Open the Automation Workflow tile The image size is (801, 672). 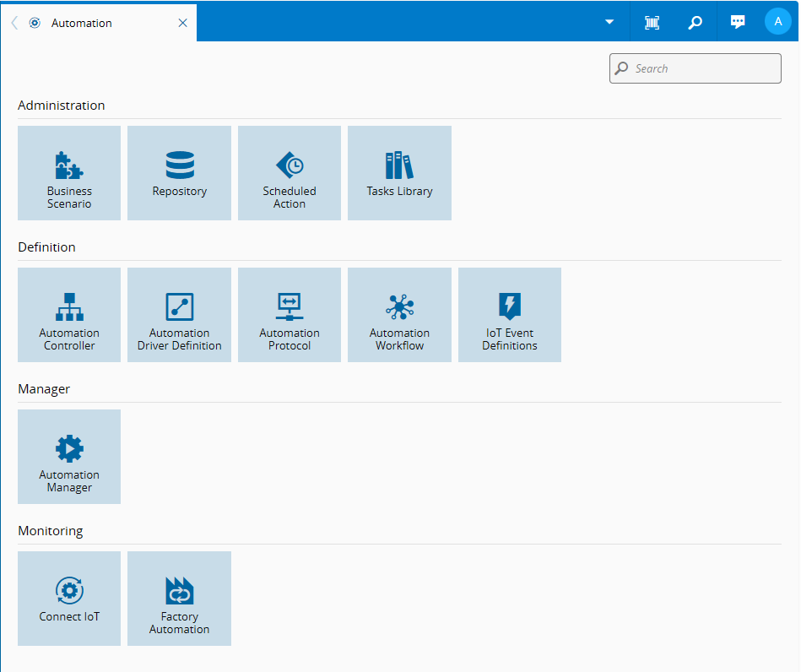click(x=399, y=315)
